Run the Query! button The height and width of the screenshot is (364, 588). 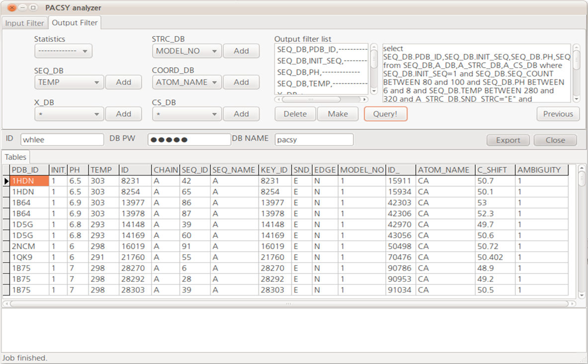click(385, 114)
